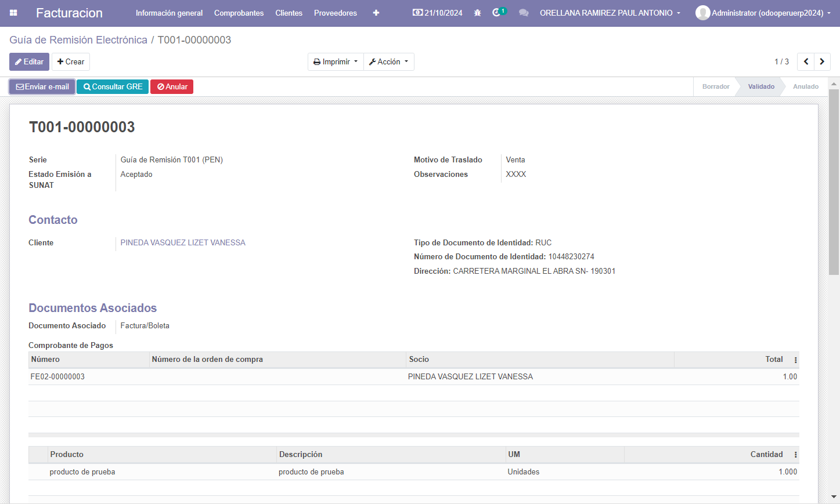
Task: Click the plus icon in top menu
Action: 376,13
